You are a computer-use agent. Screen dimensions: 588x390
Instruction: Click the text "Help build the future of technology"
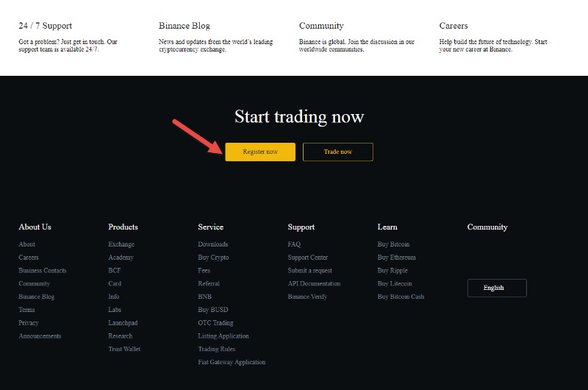click(x=485, y=42)
